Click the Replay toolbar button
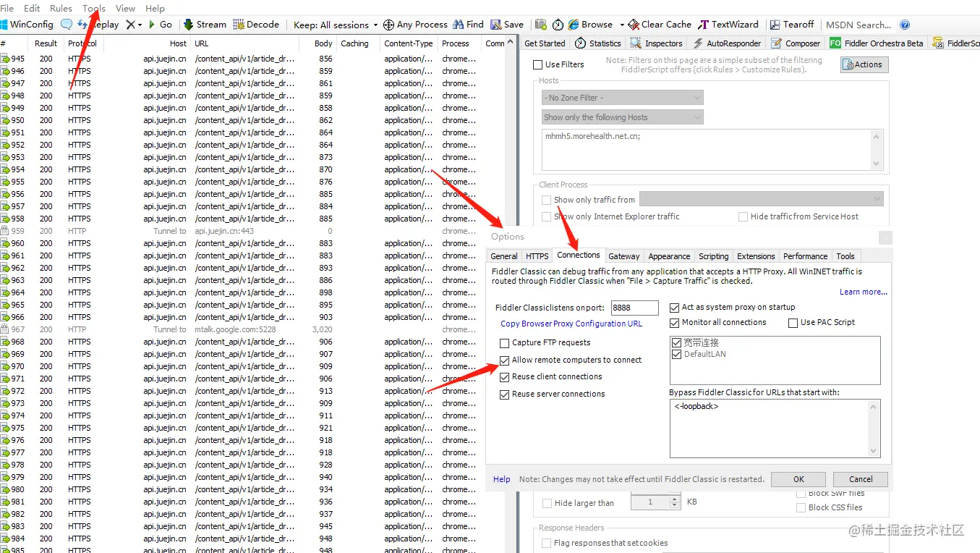The width and height of the screenshot is (980, 553). [x=99, y=24]
